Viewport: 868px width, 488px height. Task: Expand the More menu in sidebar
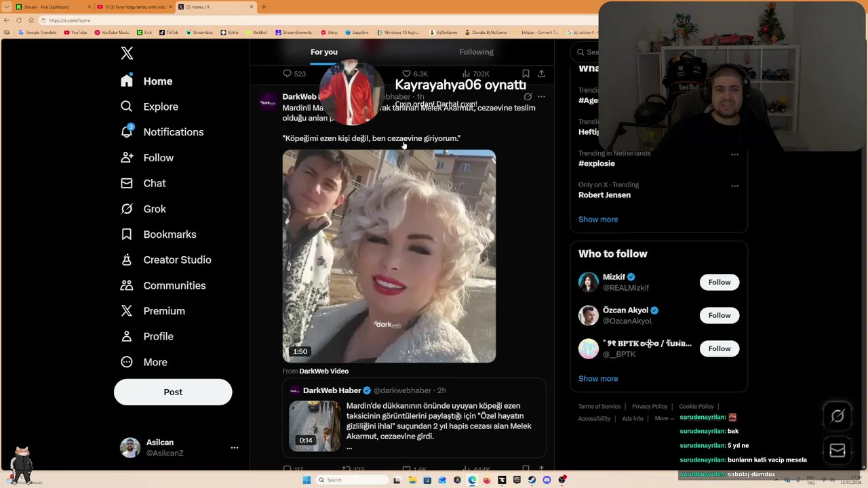143,362
